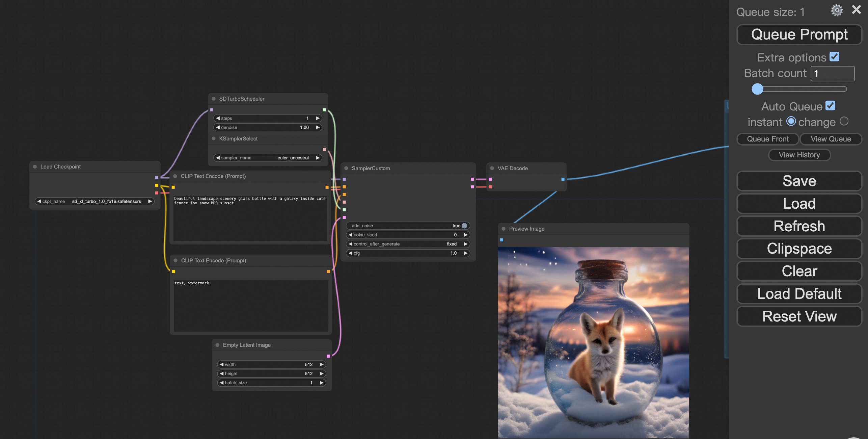
Task: Collapse the Load Checkpoint node via its dot
Action: 35,166
